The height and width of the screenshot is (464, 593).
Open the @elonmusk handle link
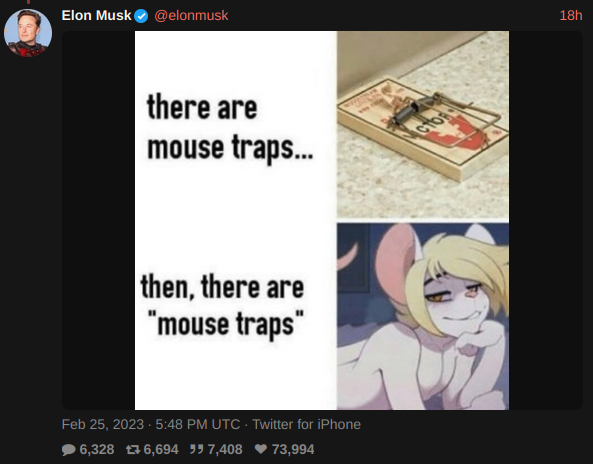point(191,16)
